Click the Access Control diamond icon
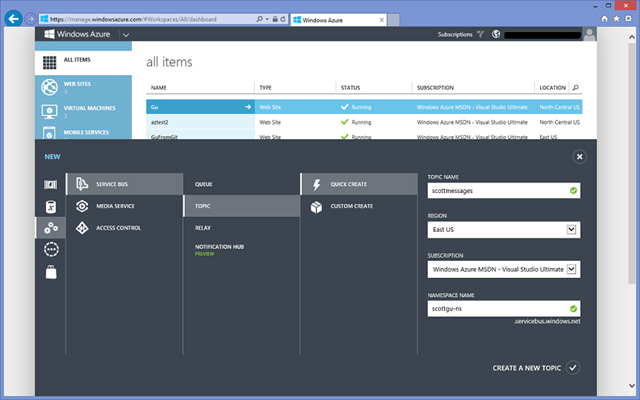This screenshot has width=640, height=400. (x=82, y=228)
